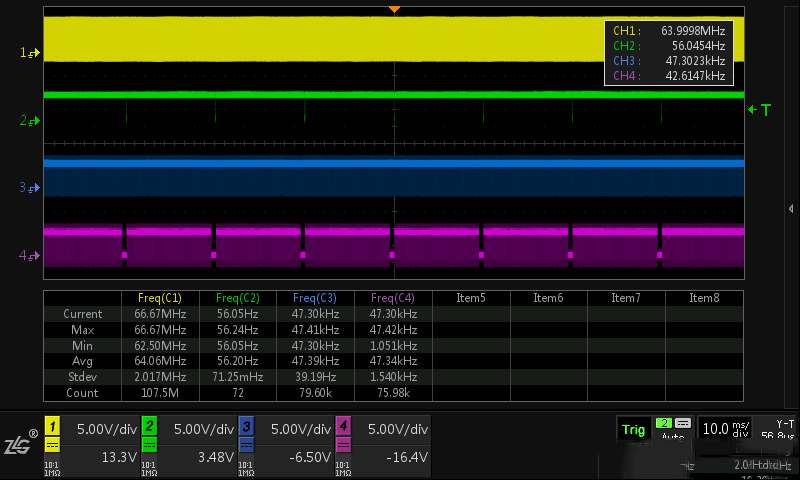The image size is (800, 480).
Task: Click the orange trigger position marker at top
Action: coord(394,10)
